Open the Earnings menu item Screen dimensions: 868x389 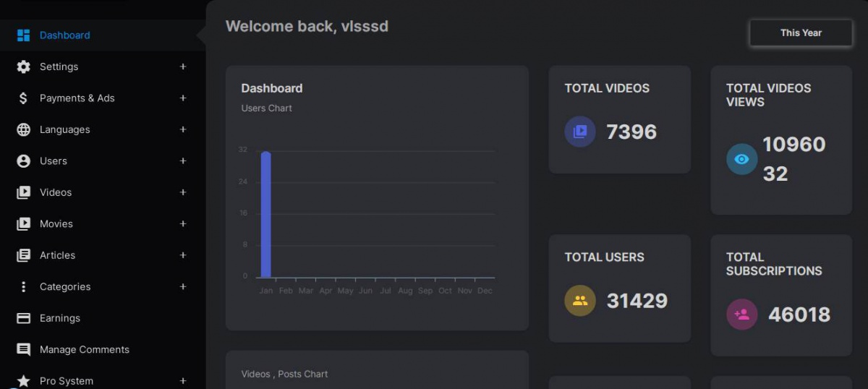pyautogui.click(x=60, y=318)
